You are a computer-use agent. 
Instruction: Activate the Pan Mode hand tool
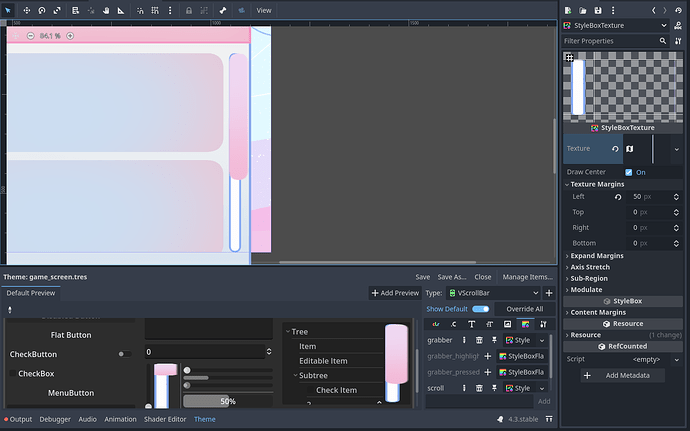click(106, 10)
